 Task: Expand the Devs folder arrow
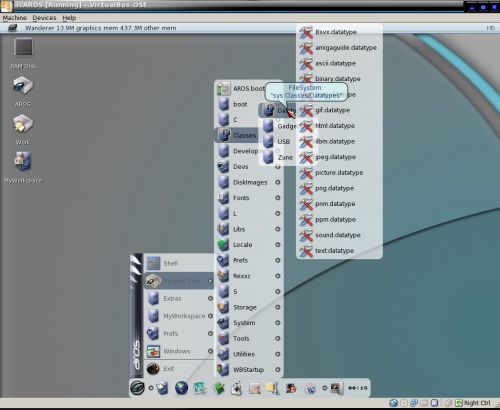[278, 167]
